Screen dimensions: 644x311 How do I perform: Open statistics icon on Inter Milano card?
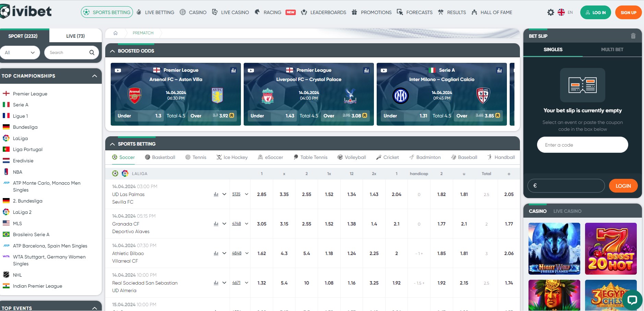click(499, 70)
